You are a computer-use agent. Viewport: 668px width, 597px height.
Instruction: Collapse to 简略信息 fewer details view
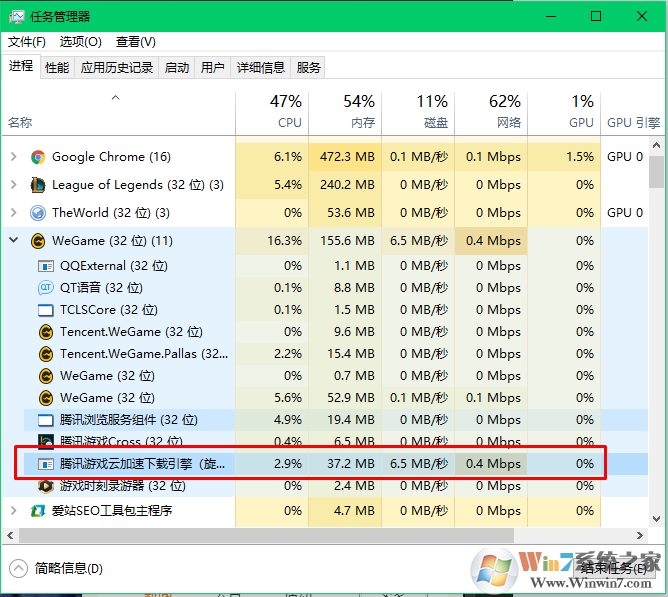[56, 569]
